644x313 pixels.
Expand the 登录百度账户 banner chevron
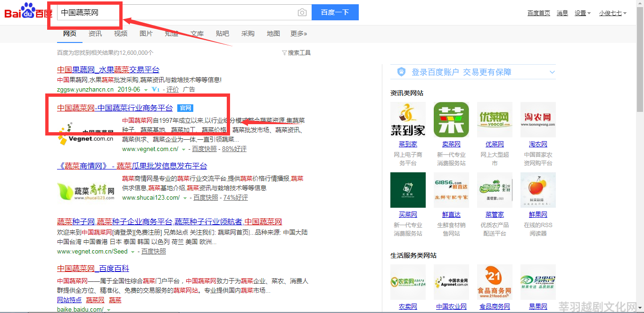pos(552,72)
